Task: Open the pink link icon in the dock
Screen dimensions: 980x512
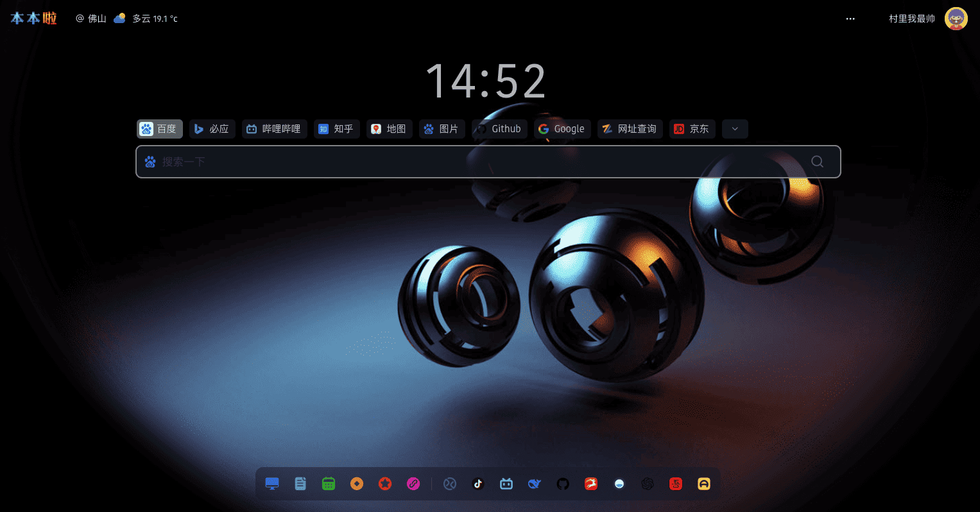Action: [x=413, y=484]
